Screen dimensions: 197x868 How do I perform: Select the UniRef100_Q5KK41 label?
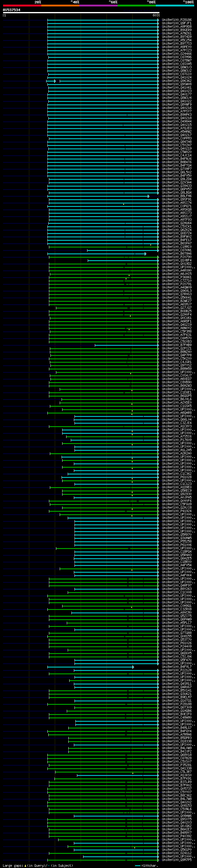[x=176, y=297]
